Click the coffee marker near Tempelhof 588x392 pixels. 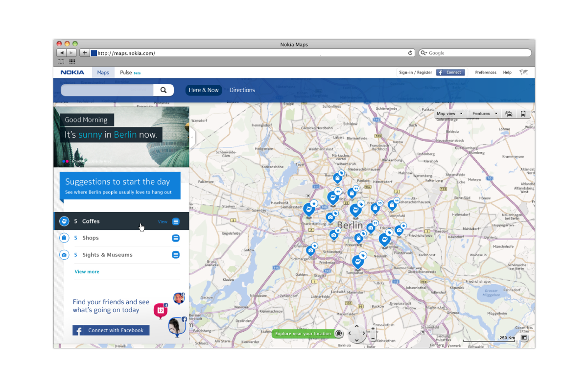pos(358,262)
